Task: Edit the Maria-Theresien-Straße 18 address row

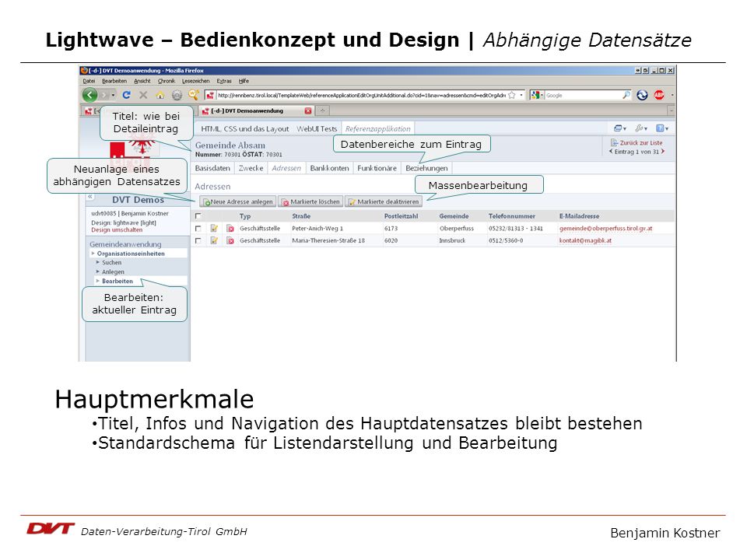Action: (x=214, y=240)
